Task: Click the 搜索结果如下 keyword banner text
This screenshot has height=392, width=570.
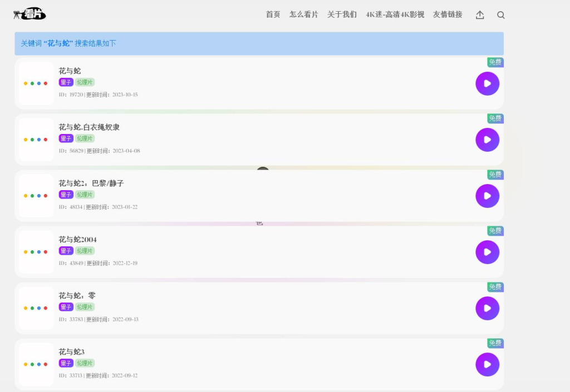Action: click(x=68, y=43)
